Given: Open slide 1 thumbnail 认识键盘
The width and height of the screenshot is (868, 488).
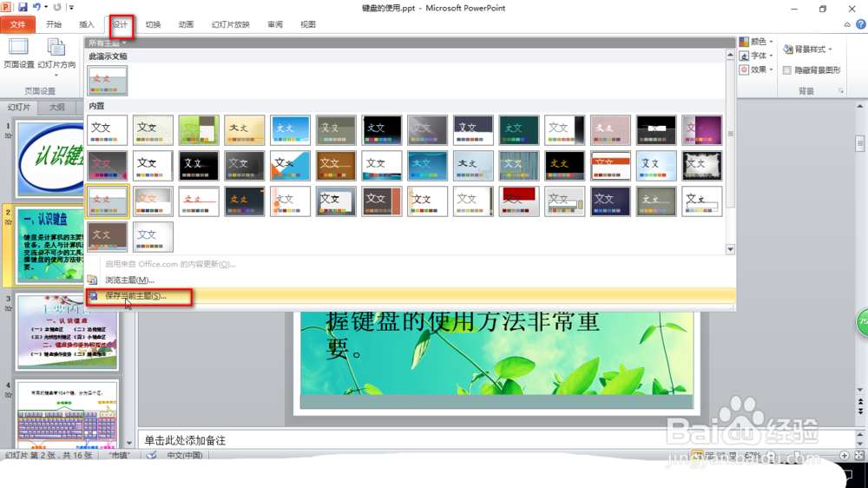Looking at the screenshot, I should 51,159.
